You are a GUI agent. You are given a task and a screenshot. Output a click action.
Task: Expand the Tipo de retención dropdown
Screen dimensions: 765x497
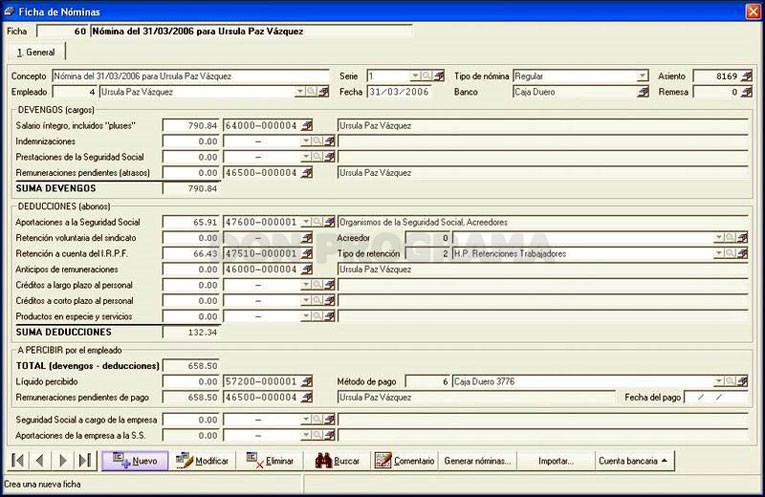click(x=719, y=254)
